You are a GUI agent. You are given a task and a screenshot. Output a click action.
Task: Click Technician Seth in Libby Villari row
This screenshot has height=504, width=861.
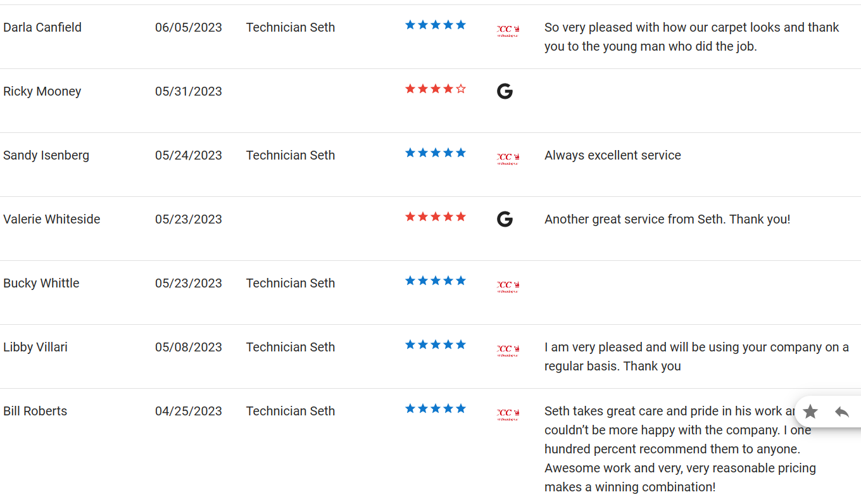tap(291, 347)
